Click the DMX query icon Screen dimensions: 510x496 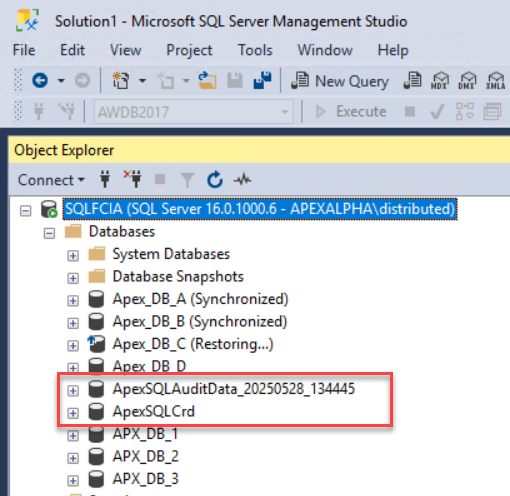click(467, 81)
